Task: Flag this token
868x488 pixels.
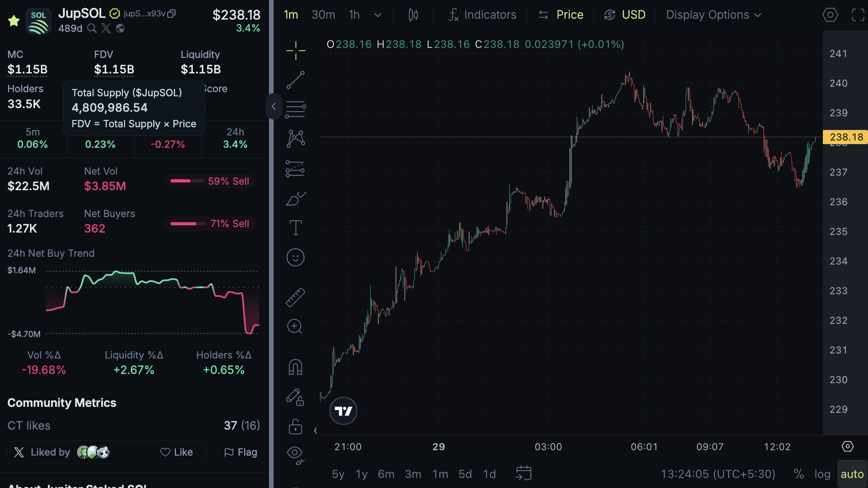Action: (x=241, y=452)
